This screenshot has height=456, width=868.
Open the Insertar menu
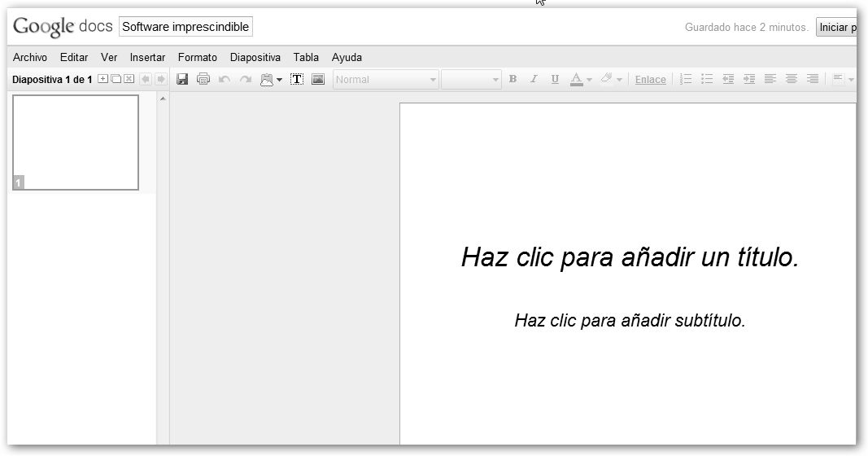pyautogui.click(x=147, y=58)
